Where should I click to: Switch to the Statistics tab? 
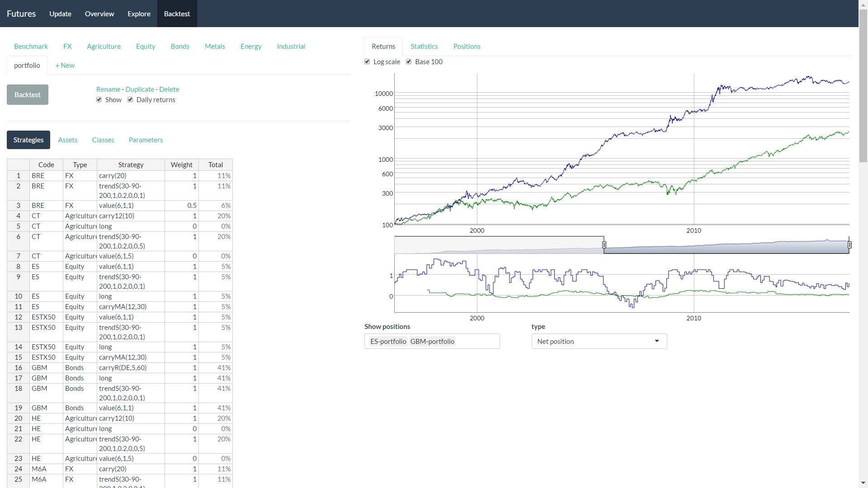click(424, 47)
